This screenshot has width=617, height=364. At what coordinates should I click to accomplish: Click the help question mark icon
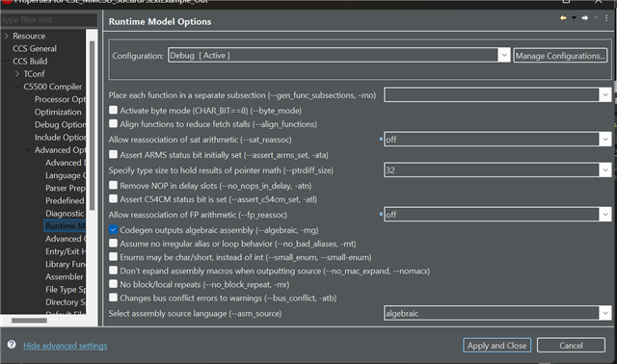coord(12,345)
